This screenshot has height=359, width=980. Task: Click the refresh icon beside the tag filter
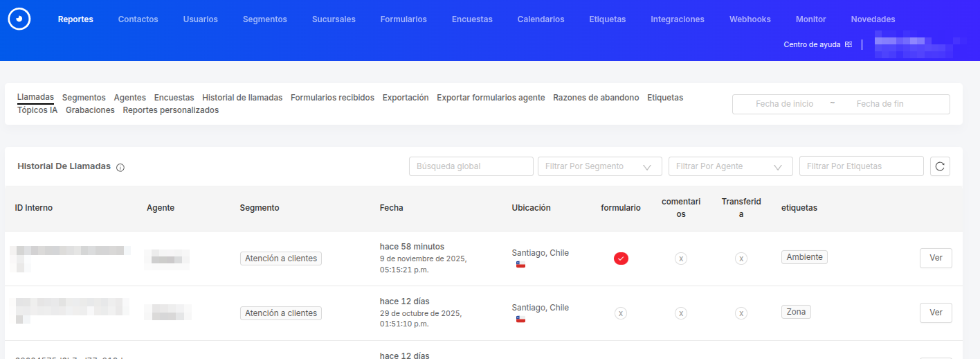(940, 166)
